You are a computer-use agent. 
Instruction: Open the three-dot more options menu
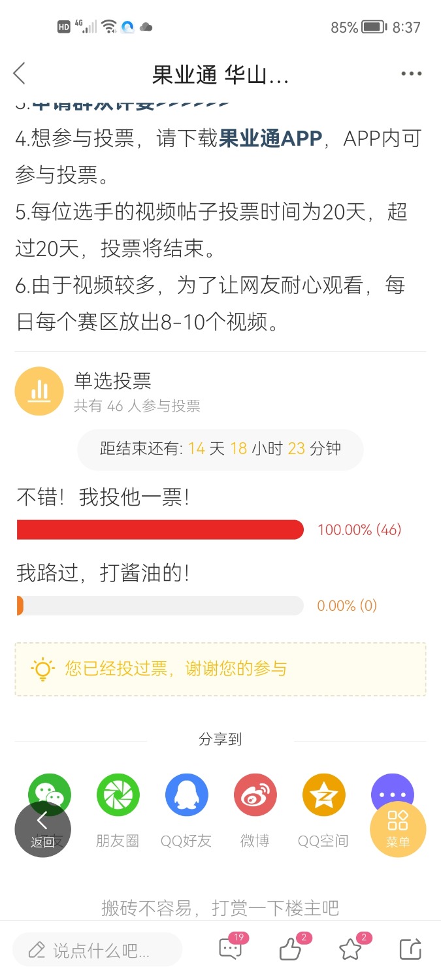tap(411, 74)
